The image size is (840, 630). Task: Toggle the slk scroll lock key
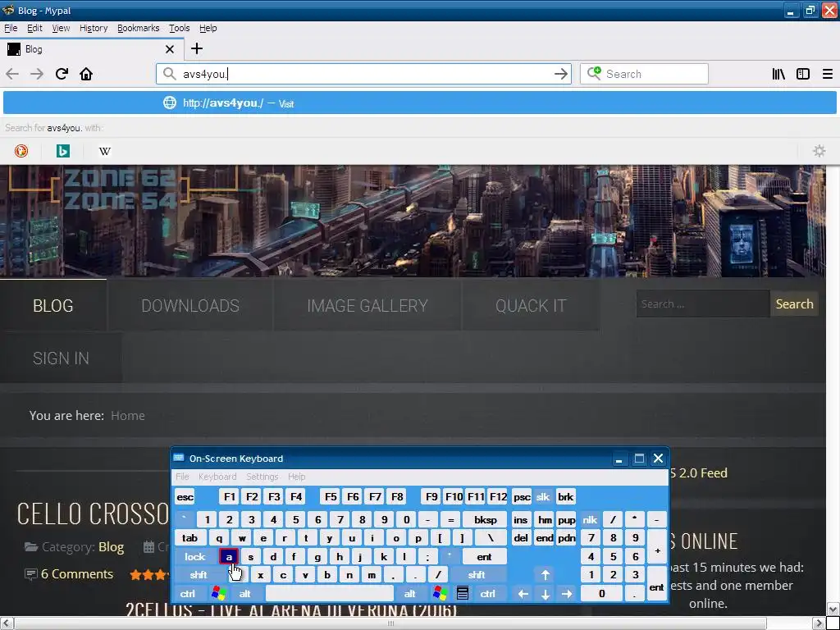(x=543, y=496)
